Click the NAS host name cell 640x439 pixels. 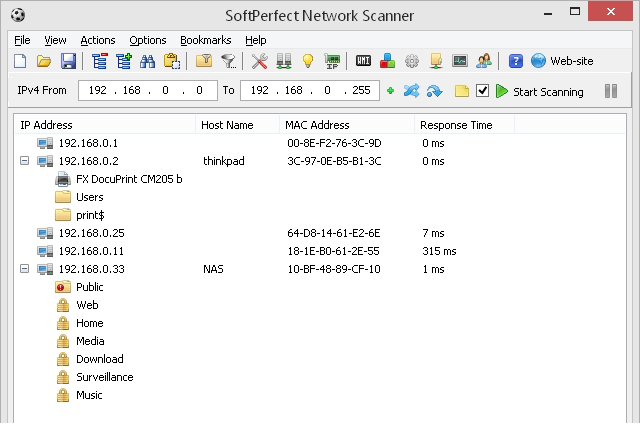(213, 269)
